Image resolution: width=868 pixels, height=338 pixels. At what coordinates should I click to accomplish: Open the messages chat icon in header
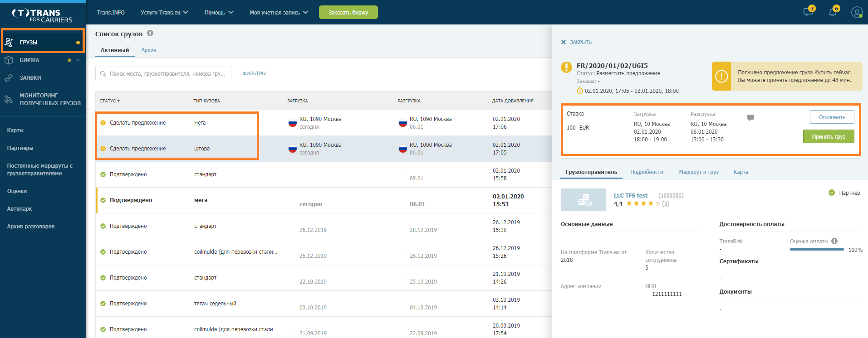tap(808, 12)
